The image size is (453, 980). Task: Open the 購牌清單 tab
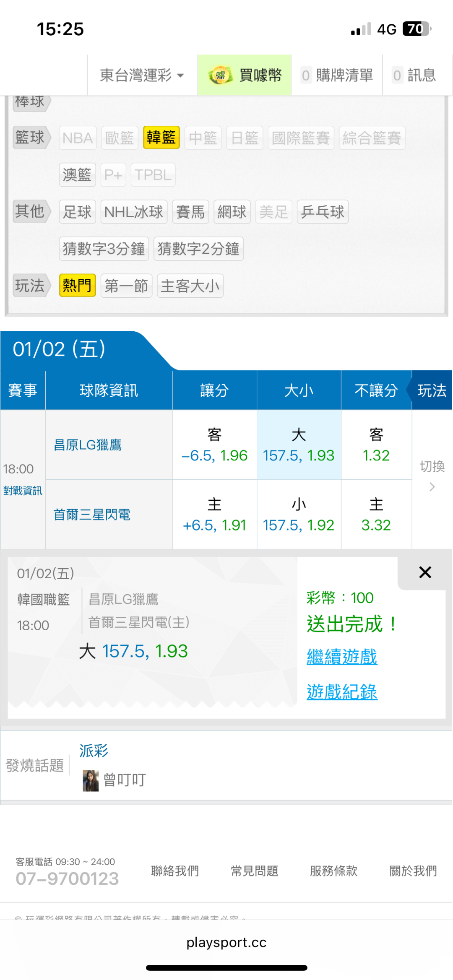tap(337, 75)
